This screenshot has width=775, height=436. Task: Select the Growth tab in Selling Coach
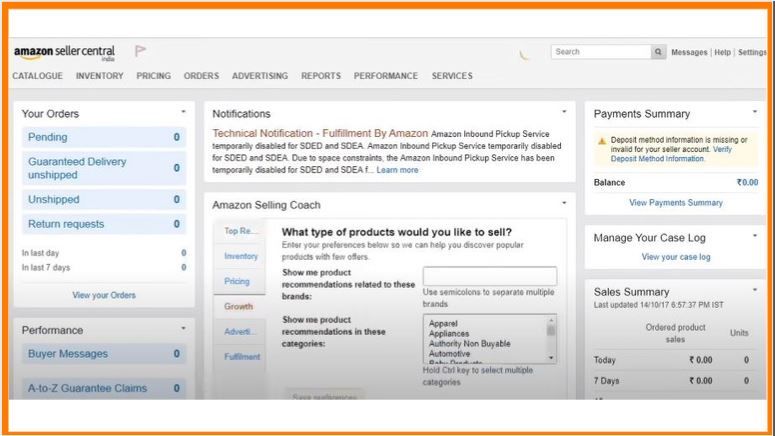(239, 307)
